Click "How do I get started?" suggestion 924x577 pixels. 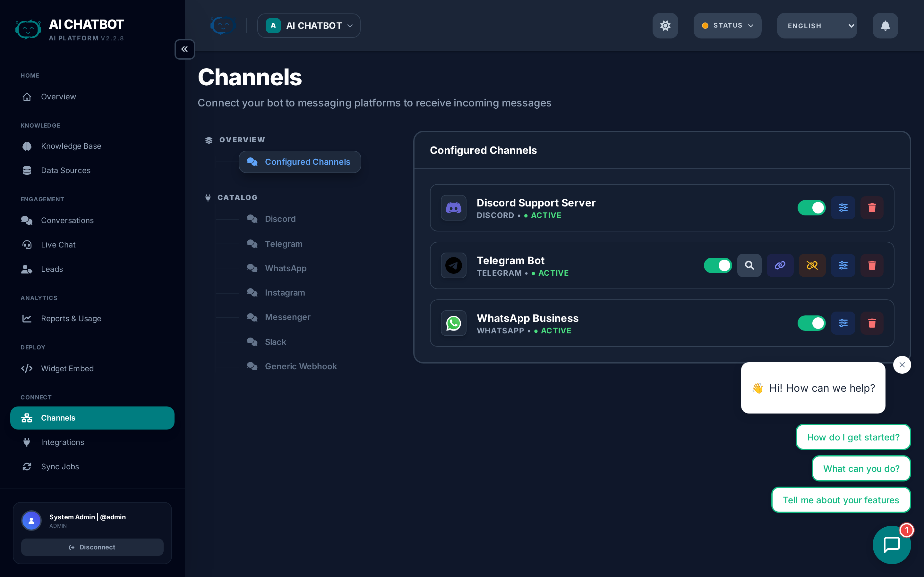click(x=853, y=437)
